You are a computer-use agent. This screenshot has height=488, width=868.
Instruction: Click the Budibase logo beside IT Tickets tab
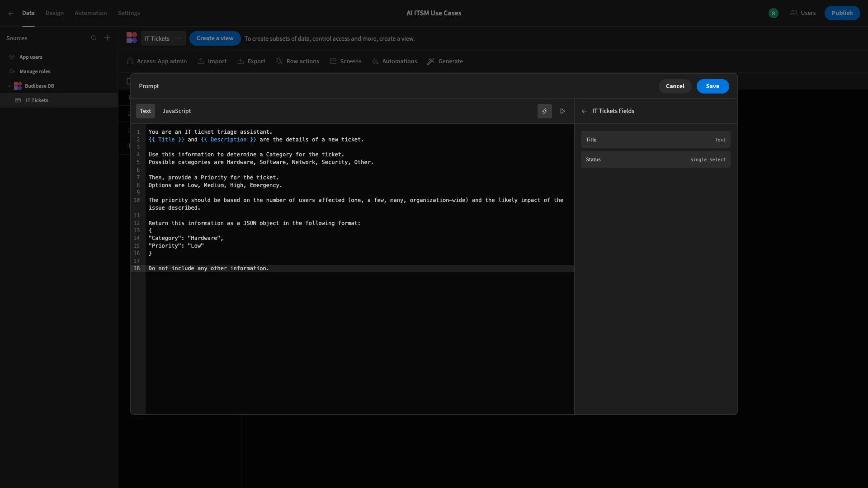[x=132, y=38]
